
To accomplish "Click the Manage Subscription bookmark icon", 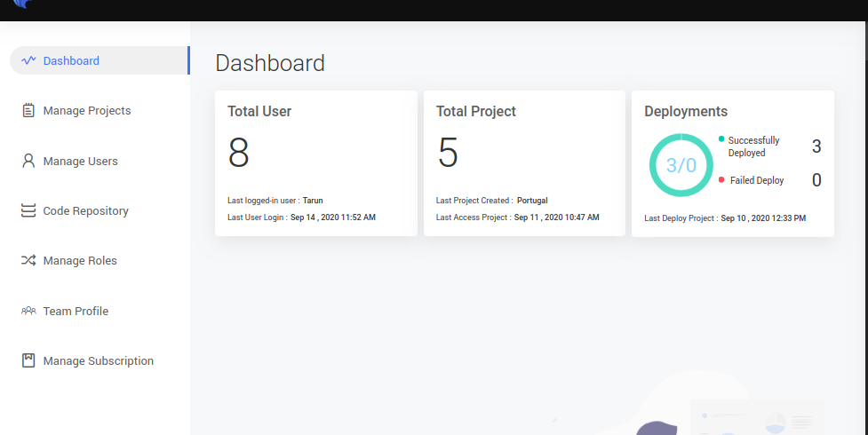I will click(28, 361).
